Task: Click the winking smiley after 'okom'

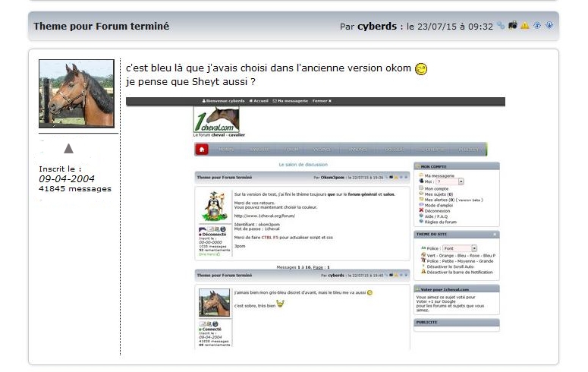Action: [422, 69]
